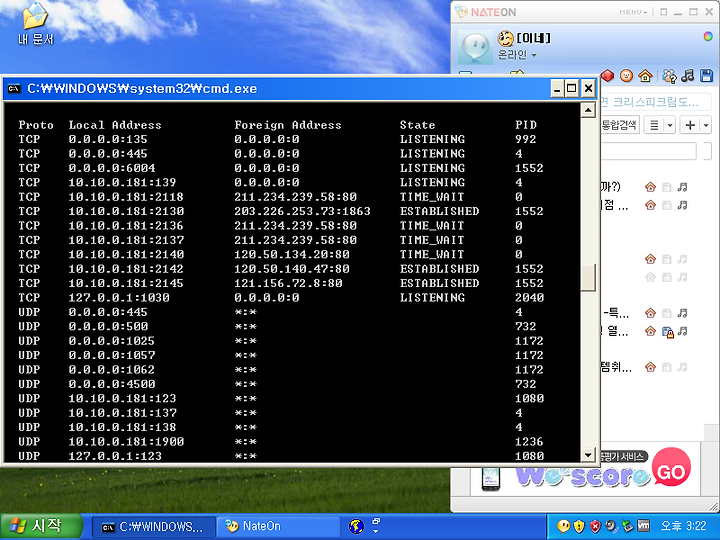Image resolution: width=720 pixels, height=540 pixels.
Task: Open house icon on the 템휘... buddy row
Action: tap(650, 367)
